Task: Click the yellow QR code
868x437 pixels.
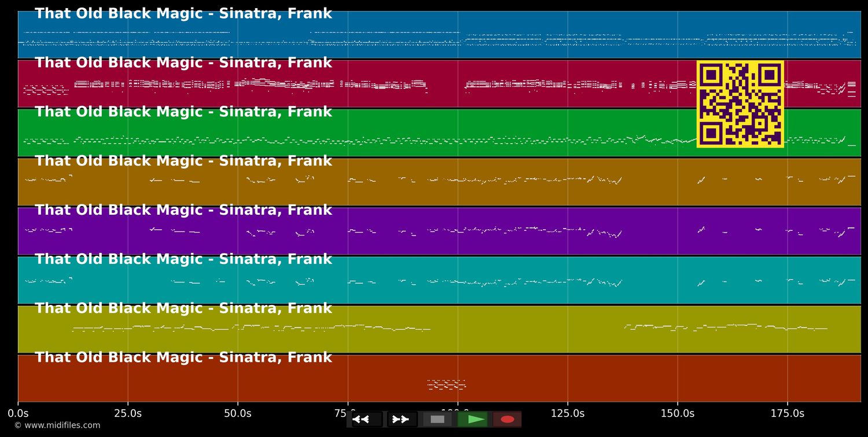Action: click(x=740, y=104)
